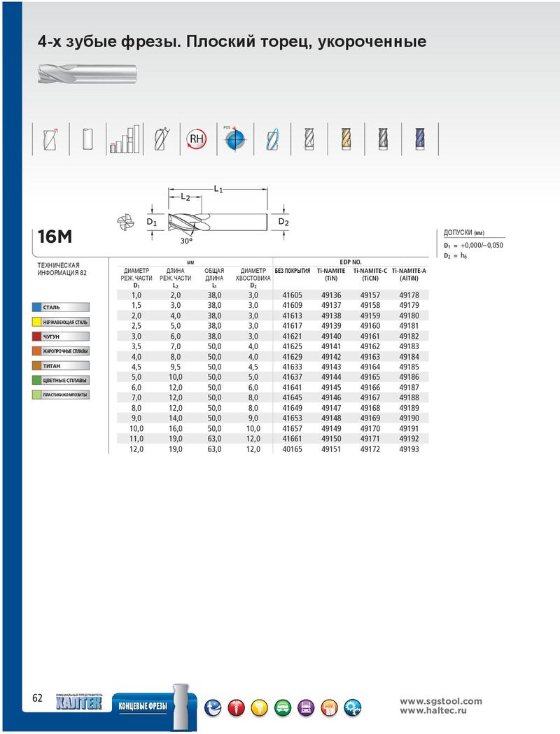
Task: Click the page title about 4-х зубые фрезы
Action: click(232, 41)
